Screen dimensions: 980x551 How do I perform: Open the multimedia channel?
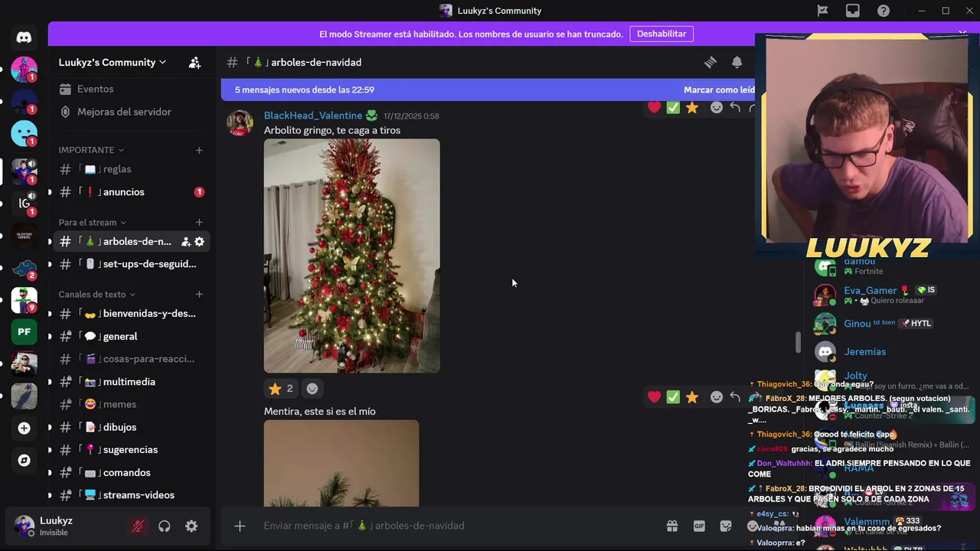131,382
